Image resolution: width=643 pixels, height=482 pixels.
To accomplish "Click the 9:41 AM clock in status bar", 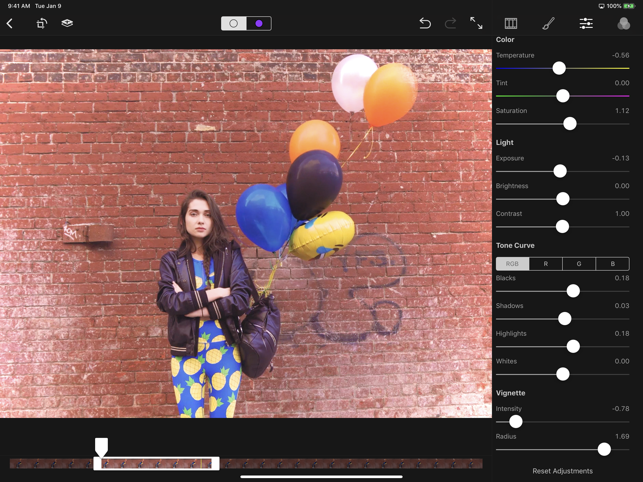I will 19,6.
